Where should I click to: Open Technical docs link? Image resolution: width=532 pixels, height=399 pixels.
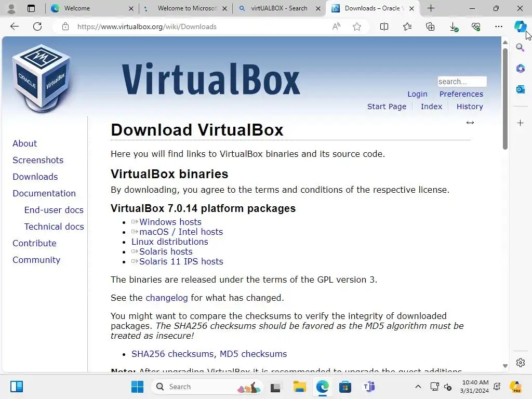pos(54,227)
